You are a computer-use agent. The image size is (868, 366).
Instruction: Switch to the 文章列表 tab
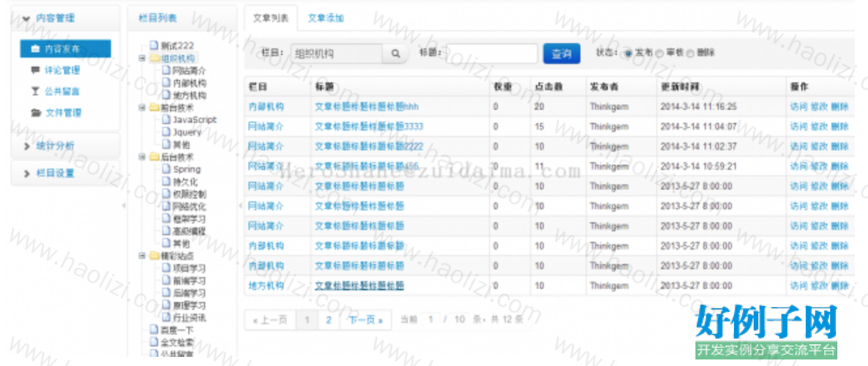tap(271, 18)
